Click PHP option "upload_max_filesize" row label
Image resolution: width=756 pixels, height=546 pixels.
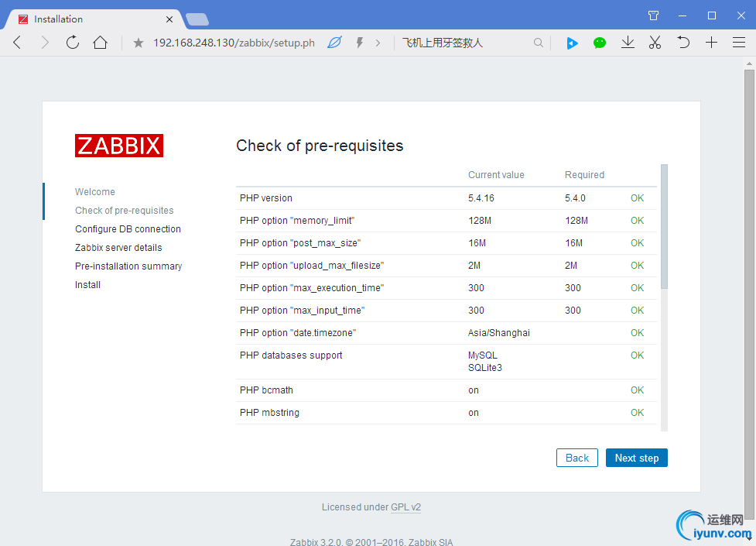coord(312,266)
